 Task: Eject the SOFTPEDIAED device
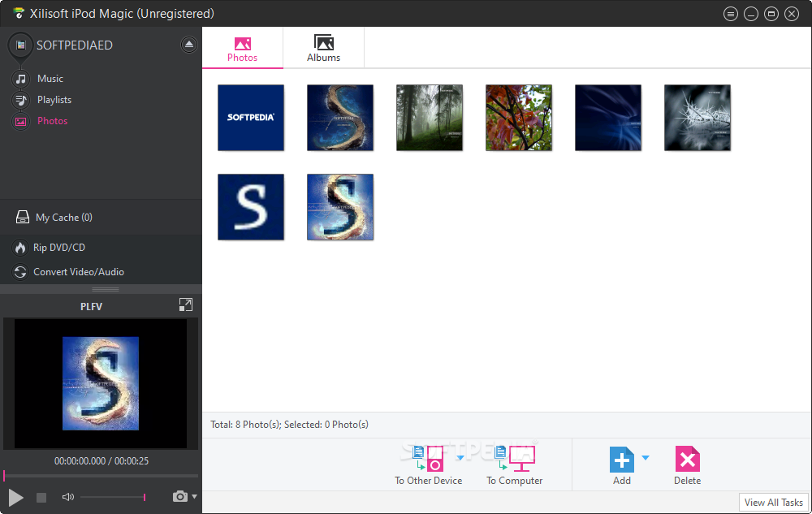coord(189,45)
